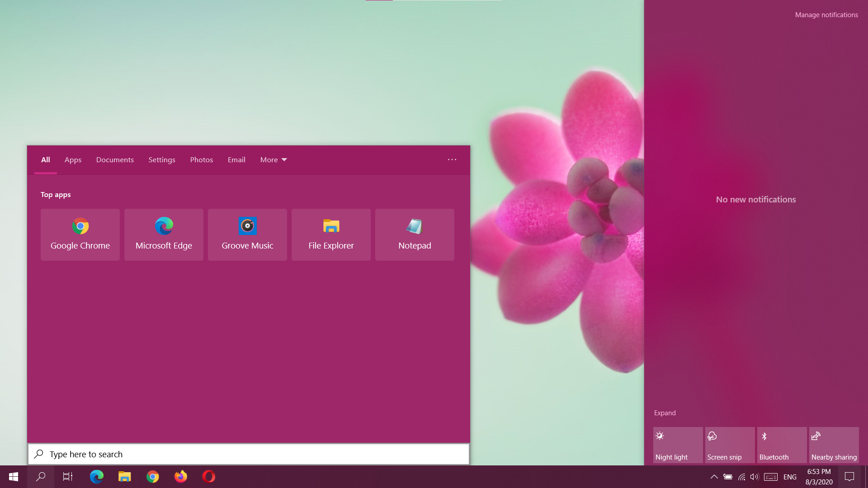
Task: Toggle Night light quick action
Action: pos(678,445)
